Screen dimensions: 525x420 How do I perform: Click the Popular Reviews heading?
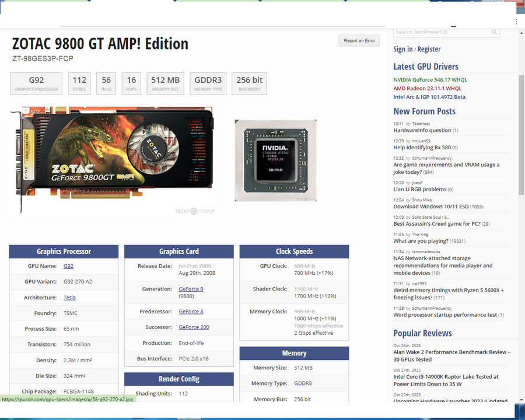(422, 333)
